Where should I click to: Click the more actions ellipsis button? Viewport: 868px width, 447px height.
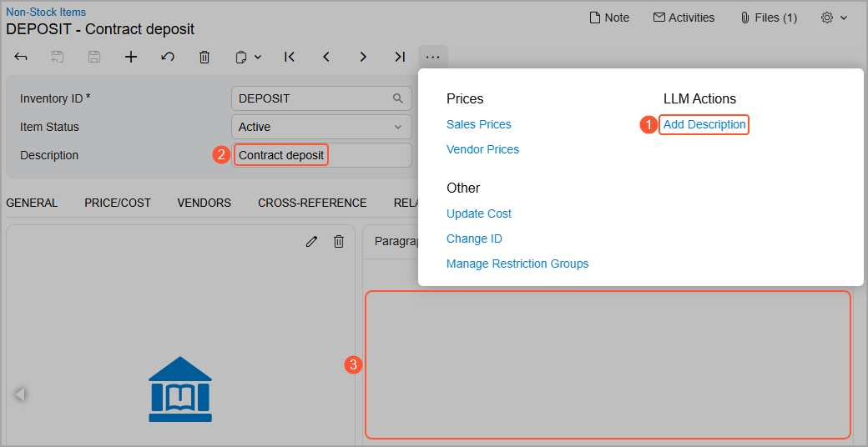[432, 57]
